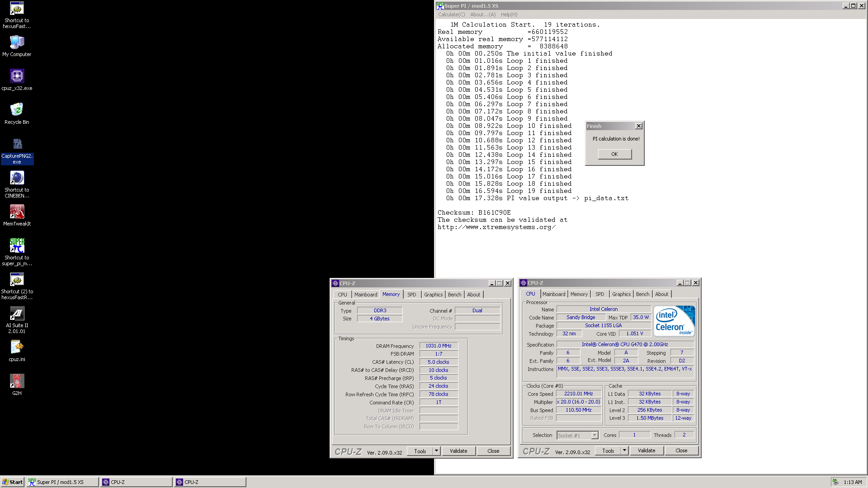
Task: Click Validate in left CPU-Z window
Action: coord(458,451)
